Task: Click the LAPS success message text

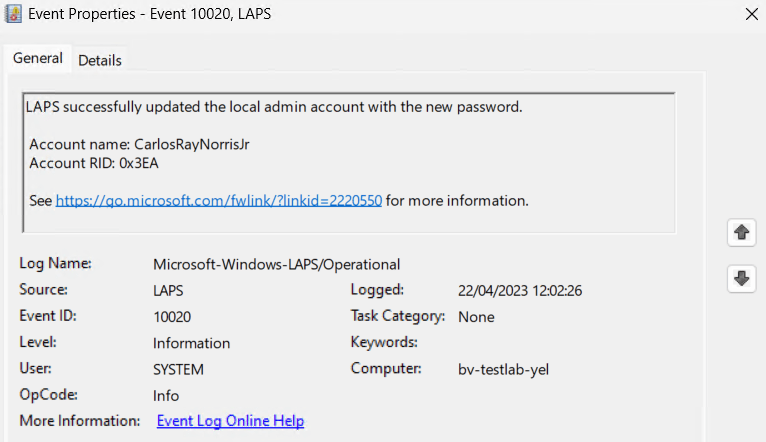Action: pos(274,107)
